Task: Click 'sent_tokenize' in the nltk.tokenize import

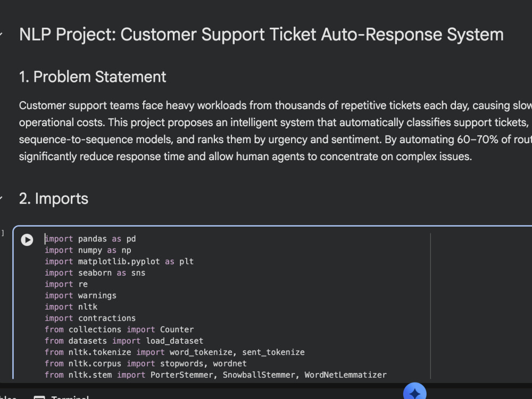Action: (273, 352)
